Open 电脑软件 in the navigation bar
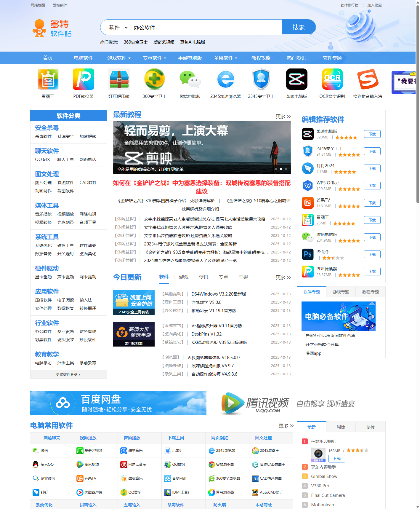Image resolution: width=420 pixels, height=509 pixels. (x=84, y=58)
